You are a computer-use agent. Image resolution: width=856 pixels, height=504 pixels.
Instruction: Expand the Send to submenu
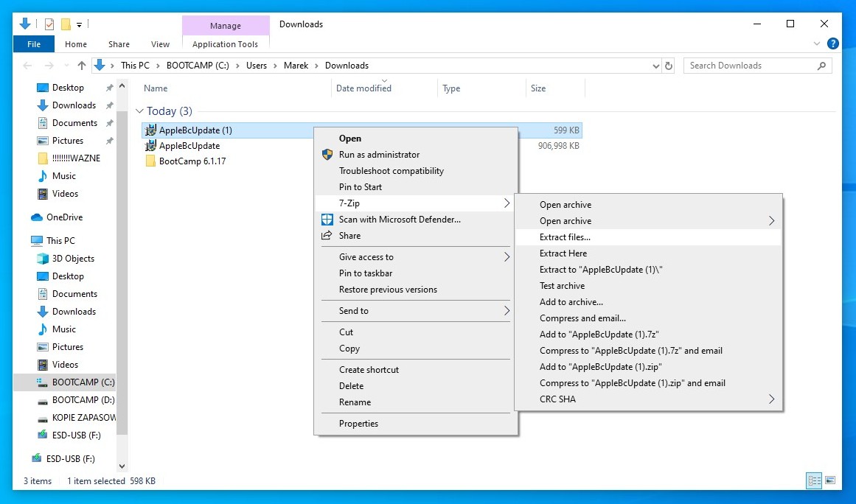coord(416,311)
